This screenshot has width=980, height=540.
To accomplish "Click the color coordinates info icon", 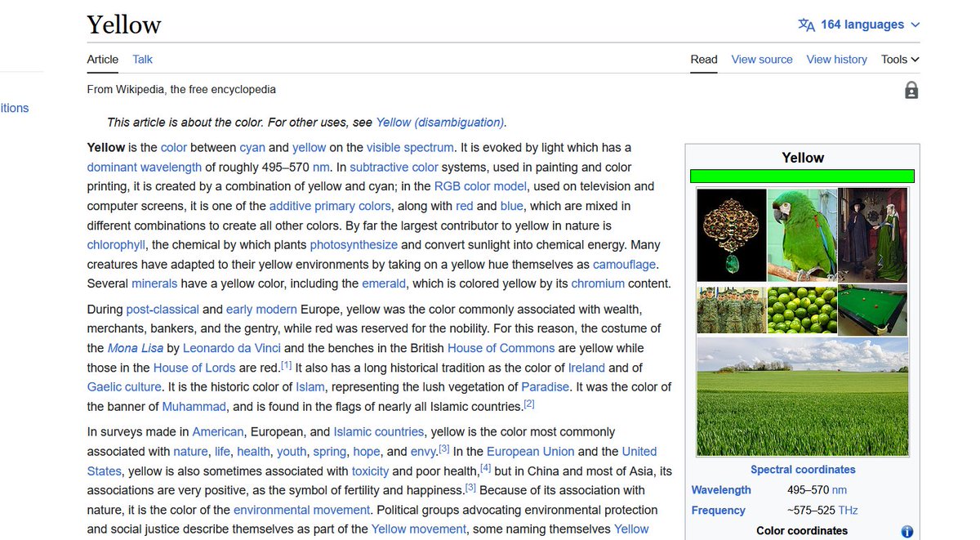I will (906, 531).
